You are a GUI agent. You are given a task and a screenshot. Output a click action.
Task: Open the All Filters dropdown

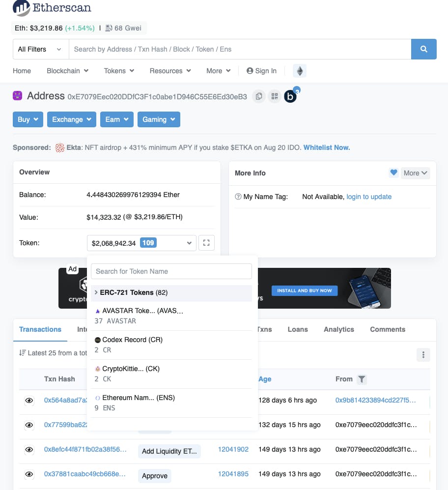pyautogui.click(x=41, y=49)
